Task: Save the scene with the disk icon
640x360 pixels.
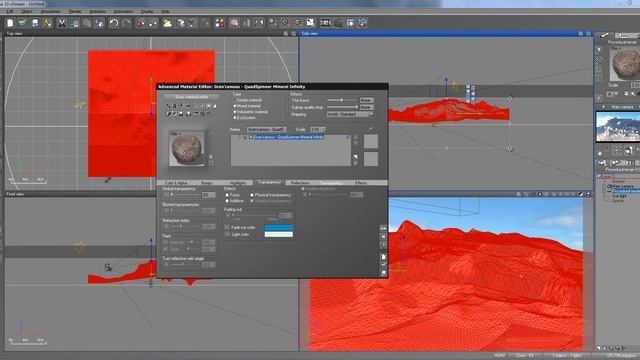Action: click(x=35, y=23)
